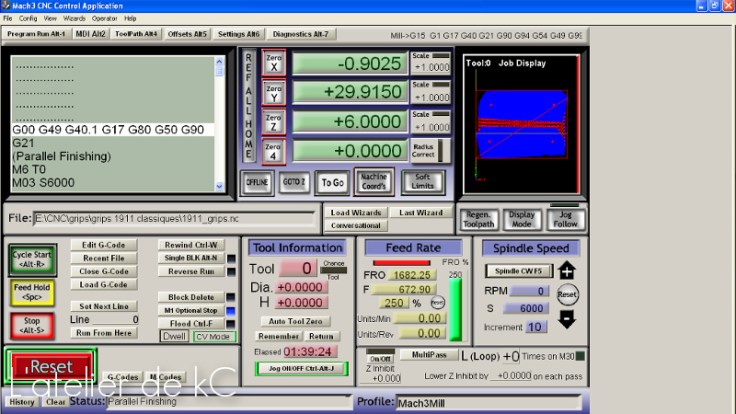Click the green Cycle Start button
The image size is (736, 414).
(x=31, y=258)
